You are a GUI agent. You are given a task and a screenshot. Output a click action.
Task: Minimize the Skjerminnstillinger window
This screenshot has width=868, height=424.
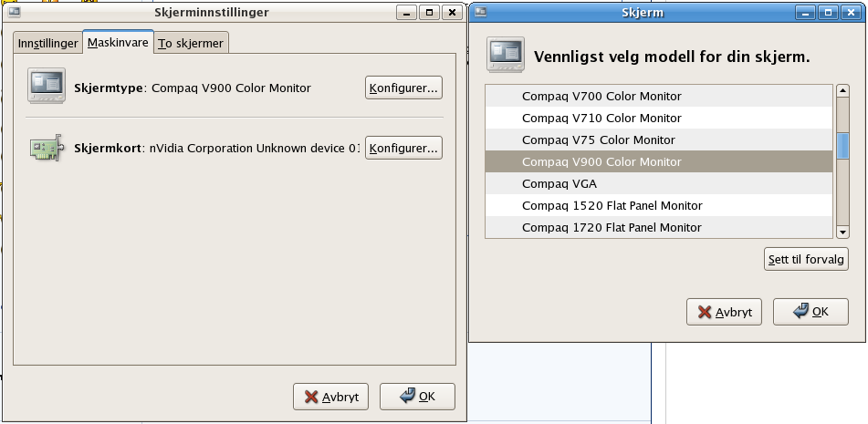tap(406, 12)
